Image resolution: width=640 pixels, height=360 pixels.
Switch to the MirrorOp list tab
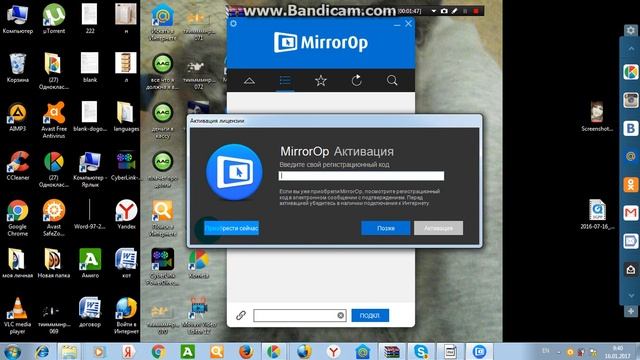pyautogui.click(x=285, y=80)
